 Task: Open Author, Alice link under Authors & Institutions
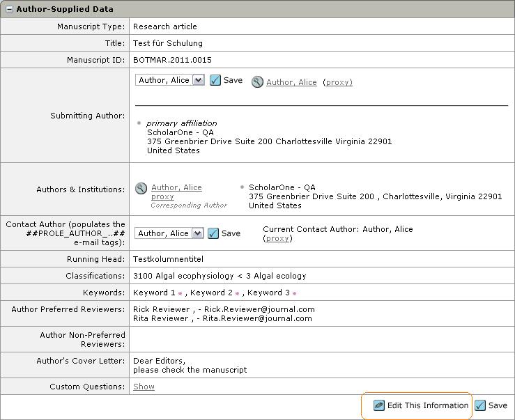coord(176,187)
